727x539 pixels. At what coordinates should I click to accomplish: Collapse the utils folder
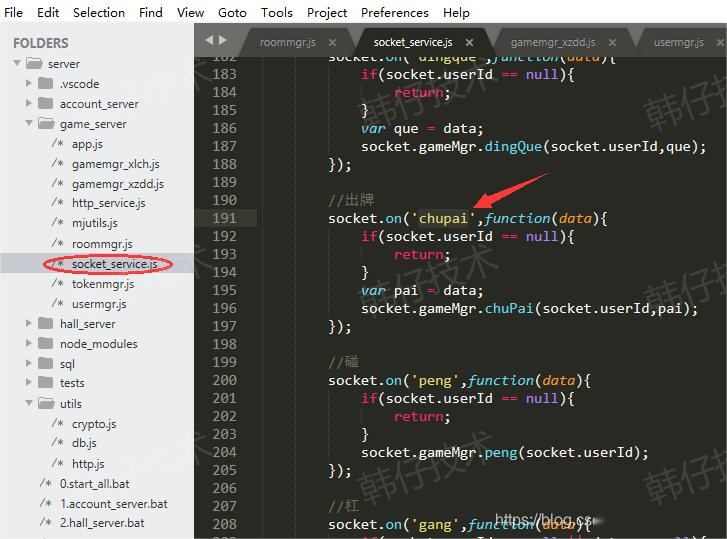pyautogui.click(x=29, y=404)
